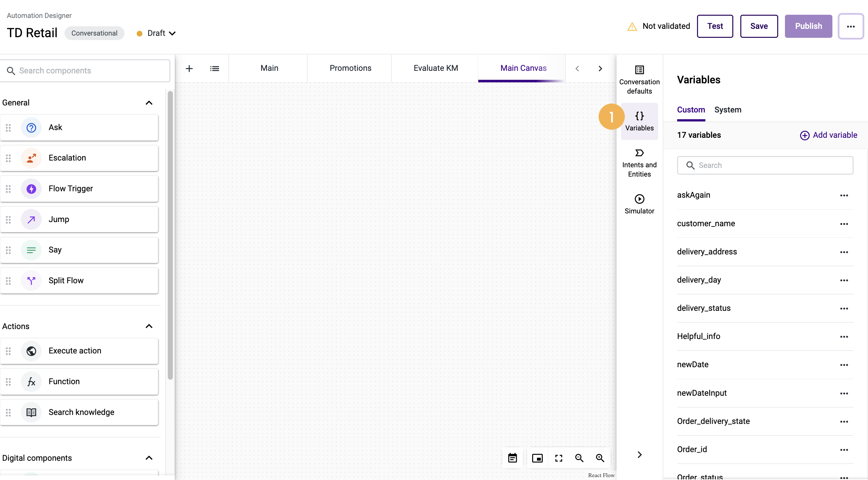
Task: Add a new variable
Action: click(829, 135)
